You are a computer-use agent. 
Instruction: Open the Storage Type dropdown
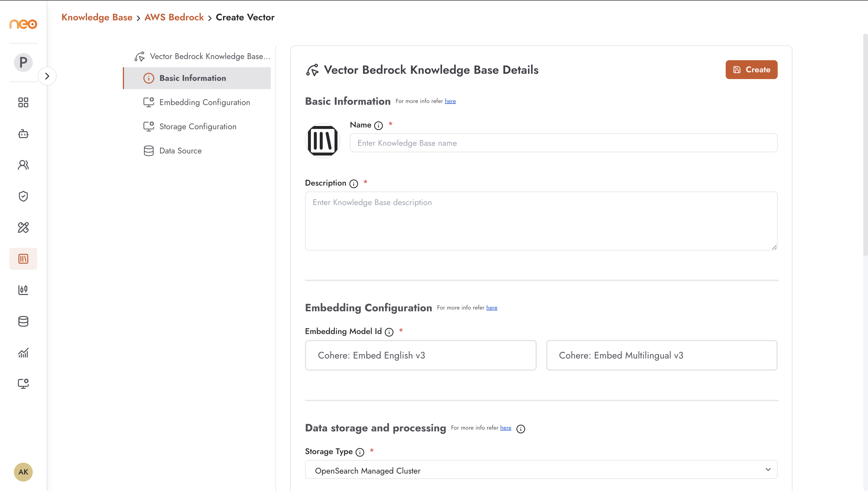click(x=541, y=470)
